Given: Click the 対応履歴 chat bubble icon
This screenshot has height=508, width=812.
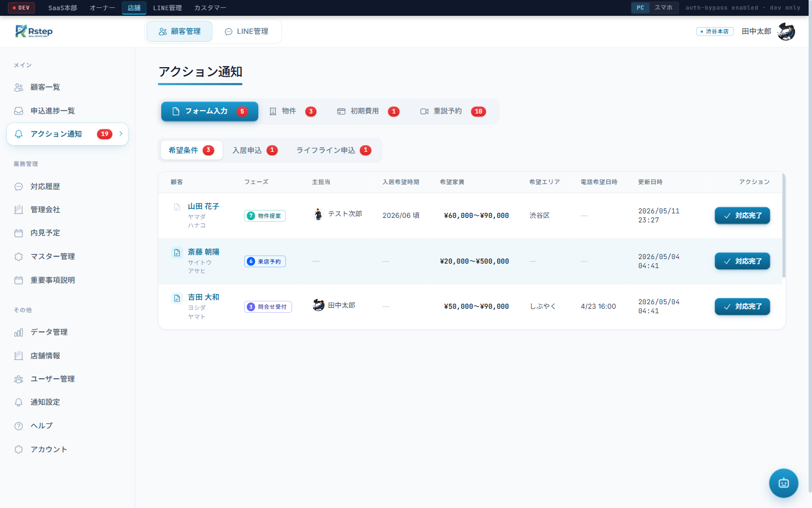Looking at the screenshot, I should [19, 186].
